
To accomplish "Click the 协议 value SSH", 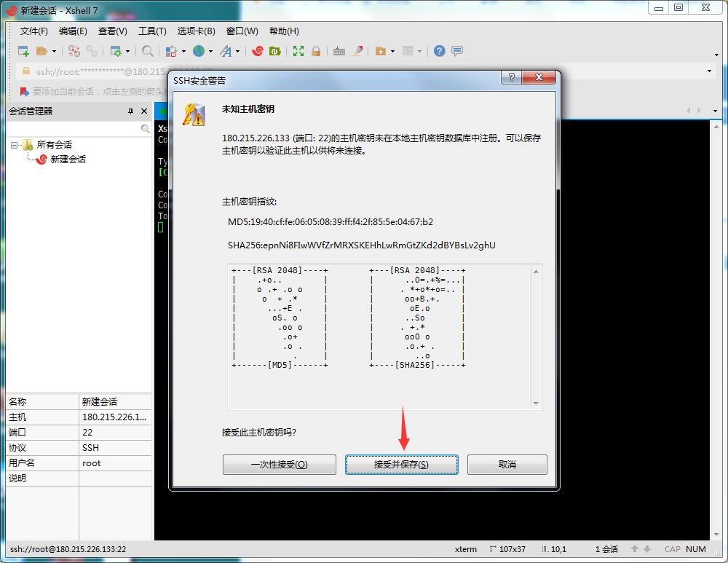I will (90, 448).
